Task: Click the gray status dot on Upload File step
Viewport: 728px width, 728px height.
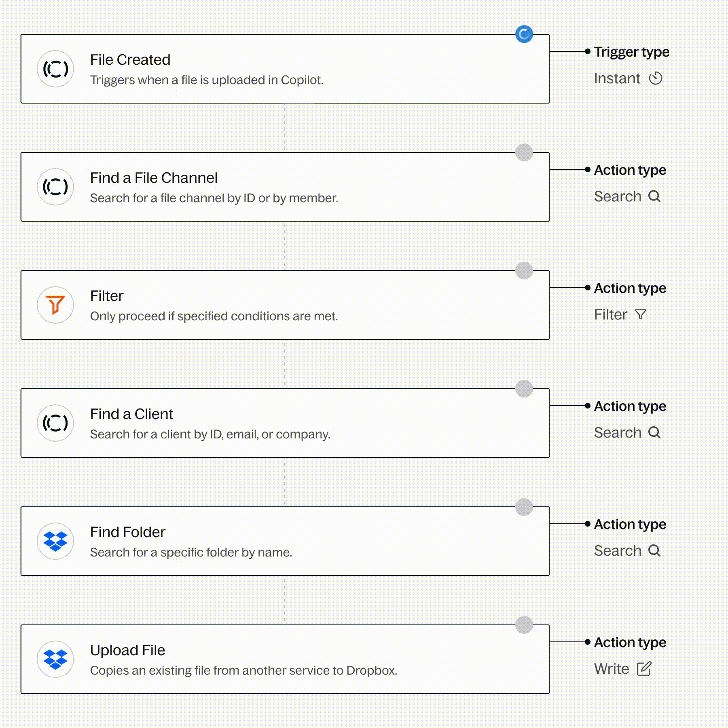Action: 524,625
